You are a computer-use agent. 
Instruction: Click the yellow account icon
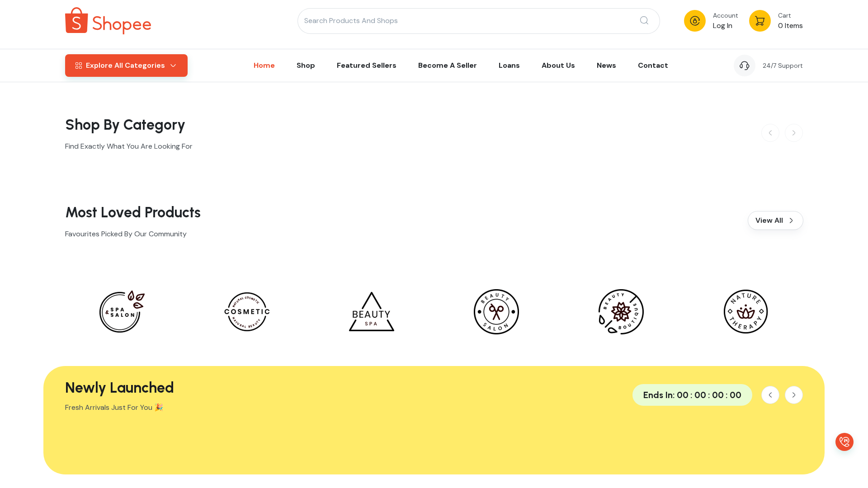[x=695, y=21]
